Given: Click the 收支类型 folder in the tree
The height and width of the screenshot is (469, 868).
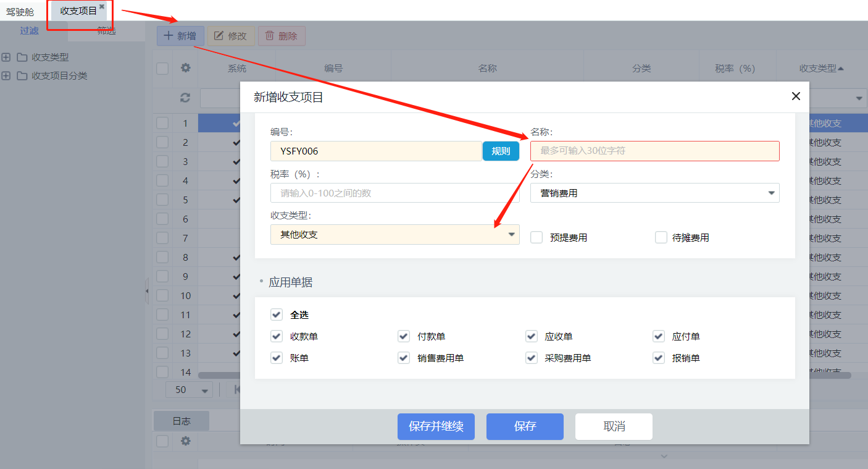Looking at the screenshot, I should point(22,57).
